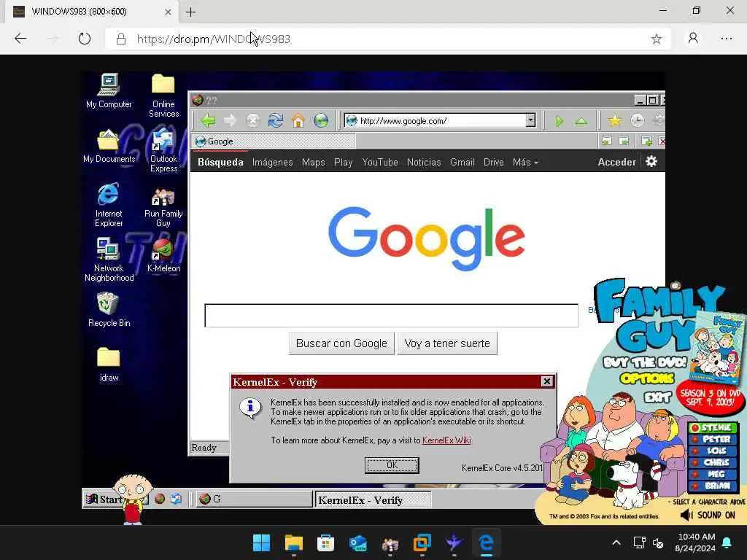Select Meg in Family Guy character list
The image size is (747, 560).
tap(713, 474)
